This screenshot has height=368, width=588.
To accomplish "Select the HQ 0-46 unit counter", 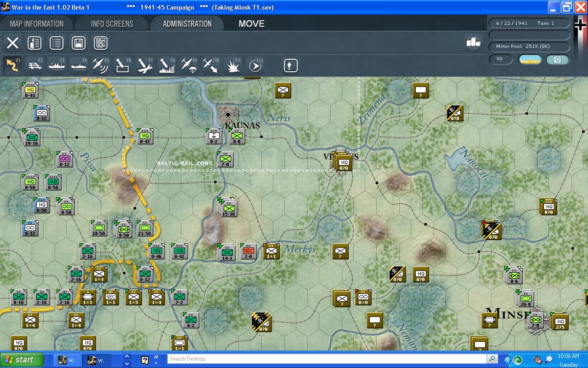I will coord(157,251).
